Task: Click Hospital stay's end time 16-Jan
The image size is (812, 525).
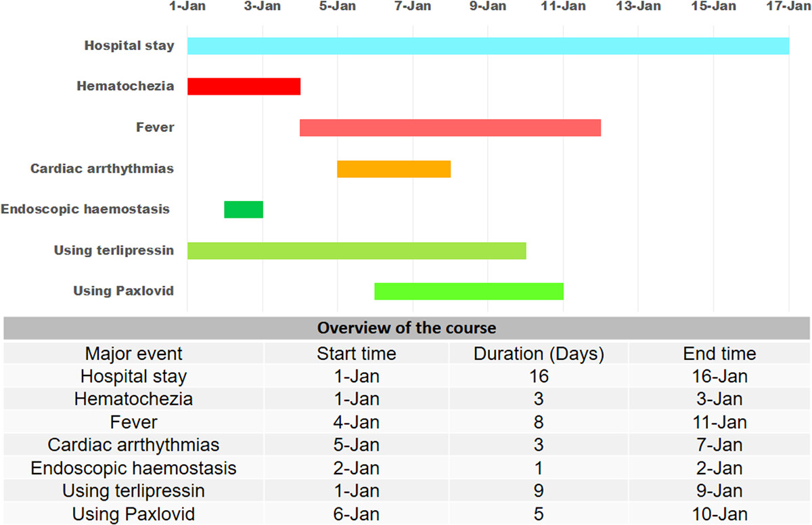Action: click(719, 377)
